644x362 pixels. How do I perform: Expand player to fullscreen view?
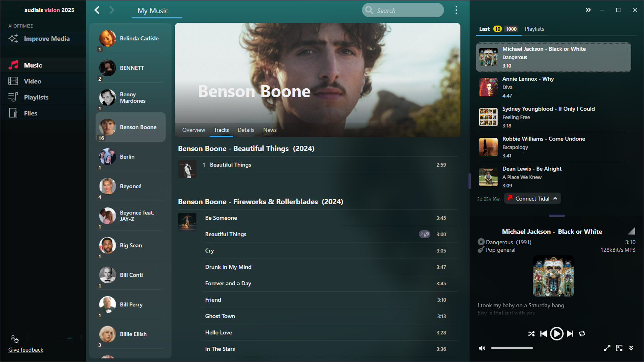pyautogui.click(x=607, y=348)
